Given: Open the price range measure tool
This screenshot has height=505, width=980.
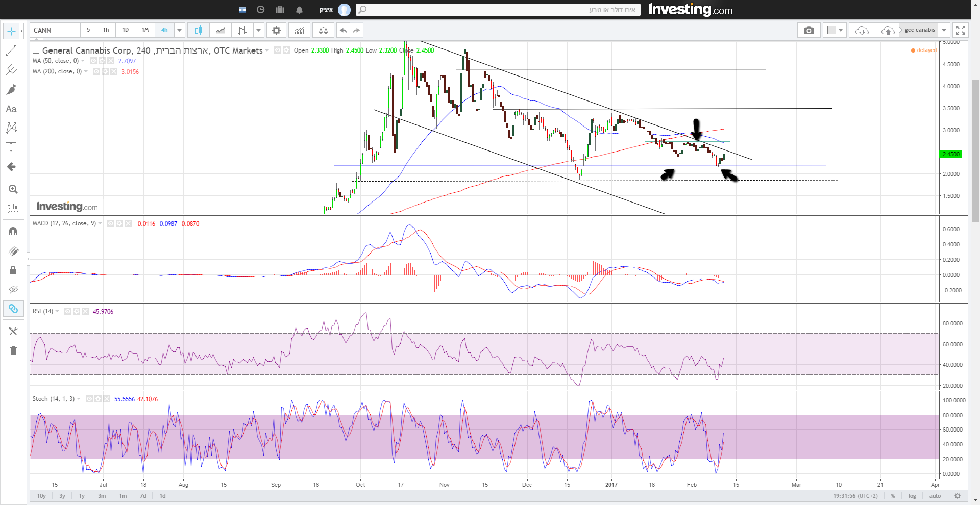Looking at the screenshot, I should [13, 209].
